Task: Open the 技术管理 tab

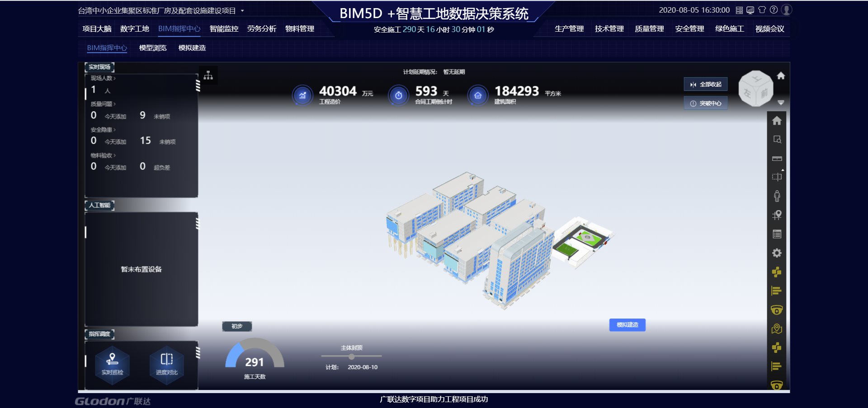Action: point(609,29)
